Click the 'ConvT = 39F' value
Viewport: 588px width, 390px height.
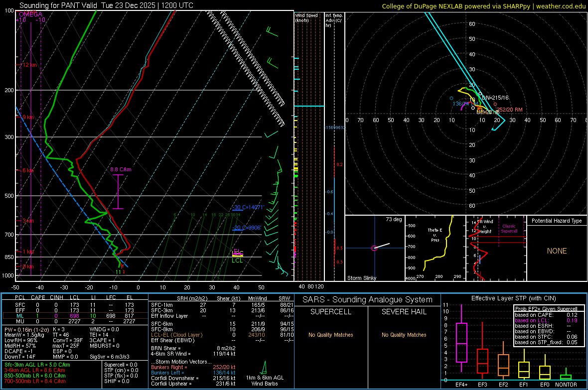[68, 340]
